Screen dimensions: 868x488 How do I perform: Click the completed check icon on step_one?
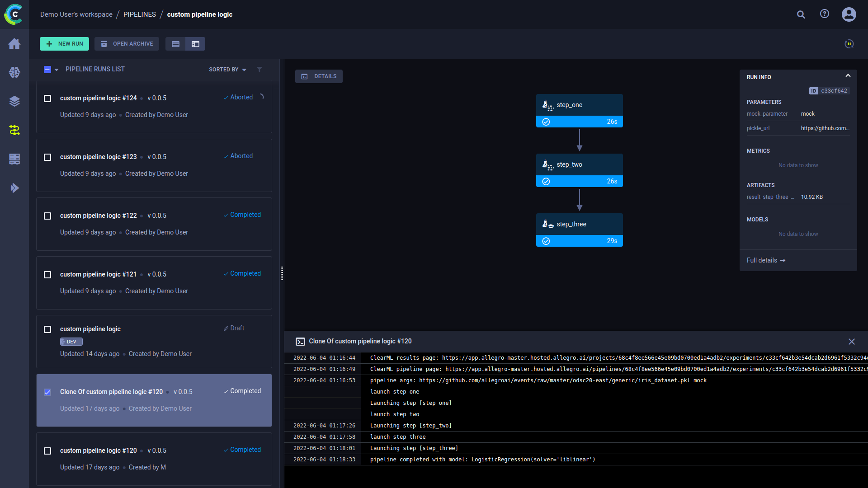[546, 122]
